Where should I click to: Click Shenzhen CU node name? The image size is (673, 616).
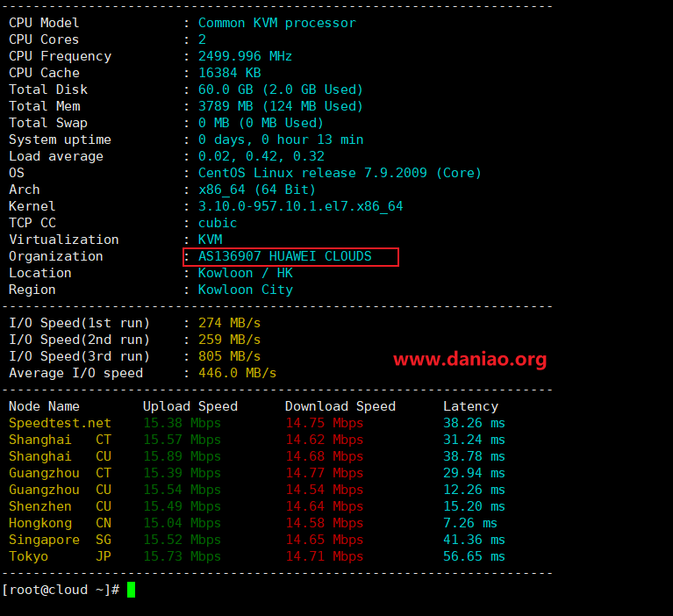pos(60,506)
